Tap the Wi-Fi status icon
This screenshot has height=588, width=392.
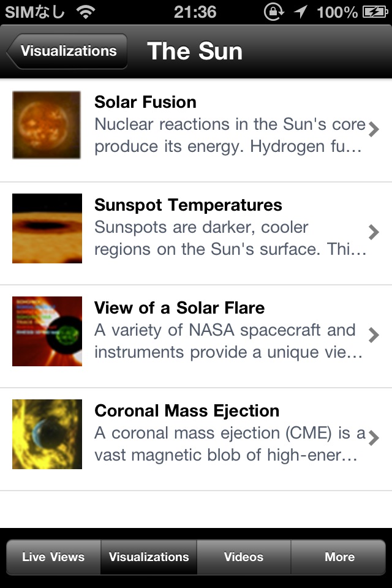tap(86, 12)
